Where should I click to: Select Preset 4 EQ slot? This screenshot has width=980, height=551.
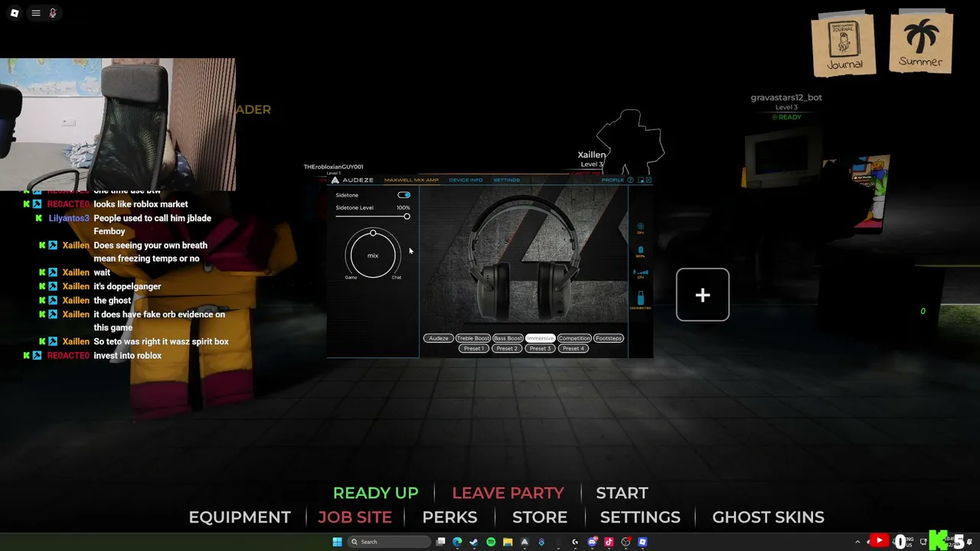tap(573, 348)
